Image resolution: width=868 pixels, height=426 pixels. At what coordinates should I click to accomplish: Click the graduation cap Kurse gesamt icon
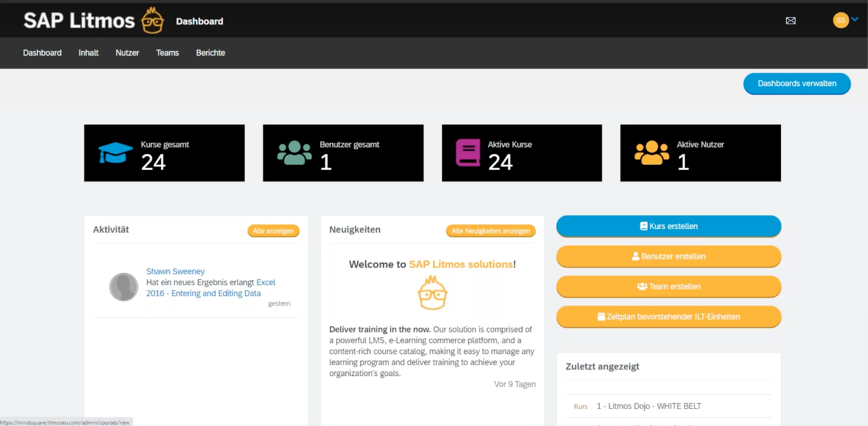click(x=115, y=153)
